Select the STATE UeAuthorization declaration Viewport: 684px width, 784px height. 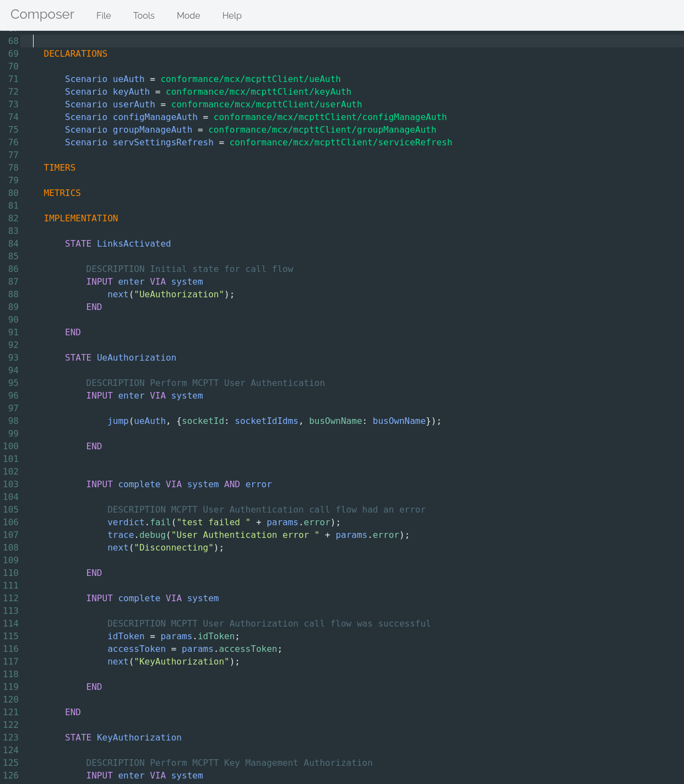point(121,357)
